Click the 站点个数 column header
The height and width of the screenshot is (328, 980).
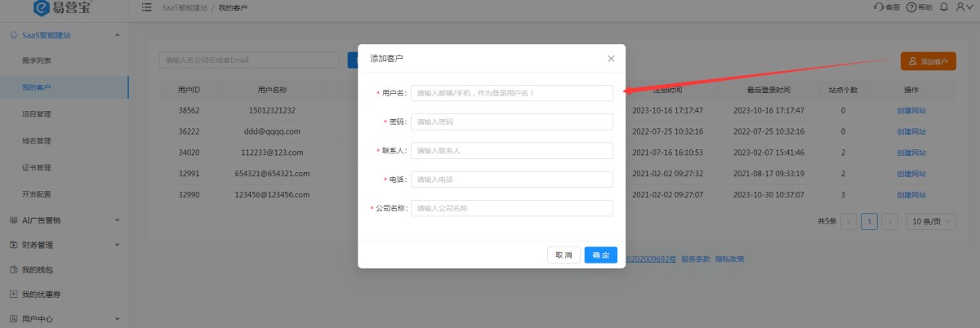click(x=843, y=90)
